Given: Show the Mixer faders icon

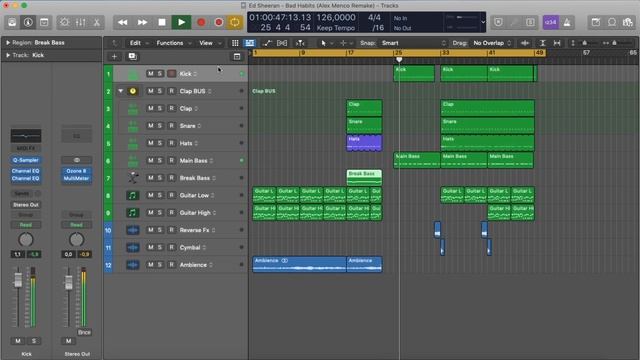Looking at the screenshot, I should [80, 22].
